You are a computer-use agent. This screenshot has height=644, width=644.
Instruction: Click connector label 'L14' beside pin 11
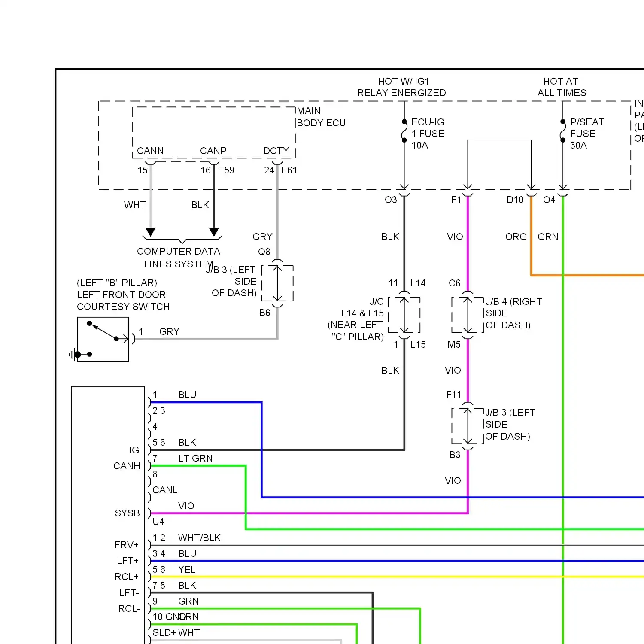pyautogui.click(x=418, y=283)
